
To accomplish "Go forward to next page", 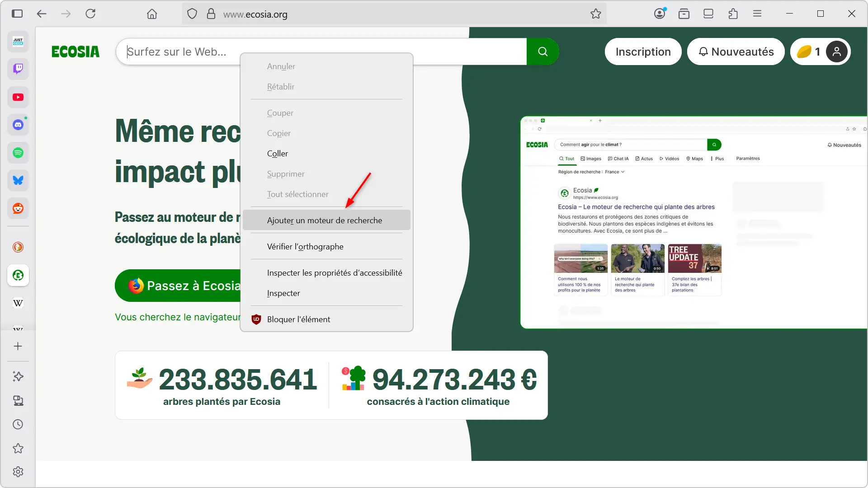I will click(66, 14).
